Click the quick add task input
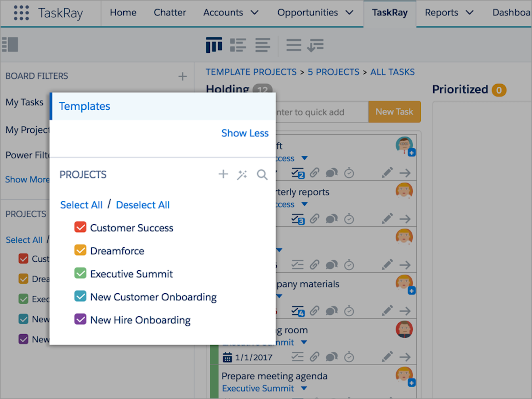532x399 pixels. pyautogui.click(x=322, y=112)
